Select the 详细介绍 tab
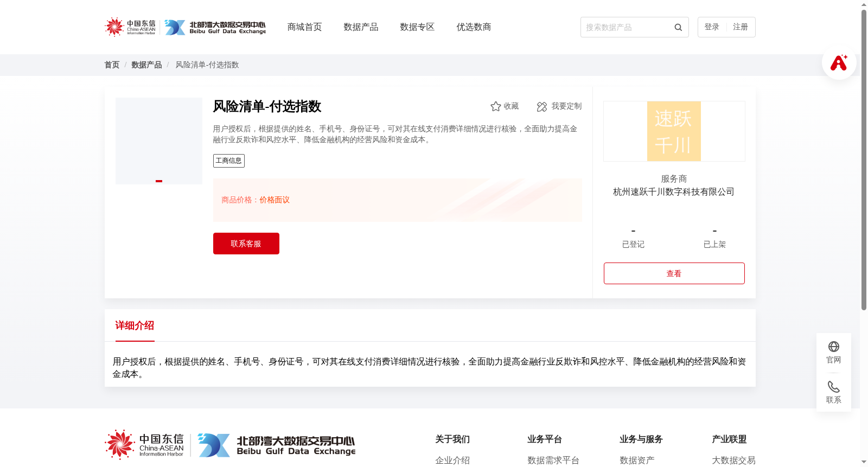 coord(135,325)
